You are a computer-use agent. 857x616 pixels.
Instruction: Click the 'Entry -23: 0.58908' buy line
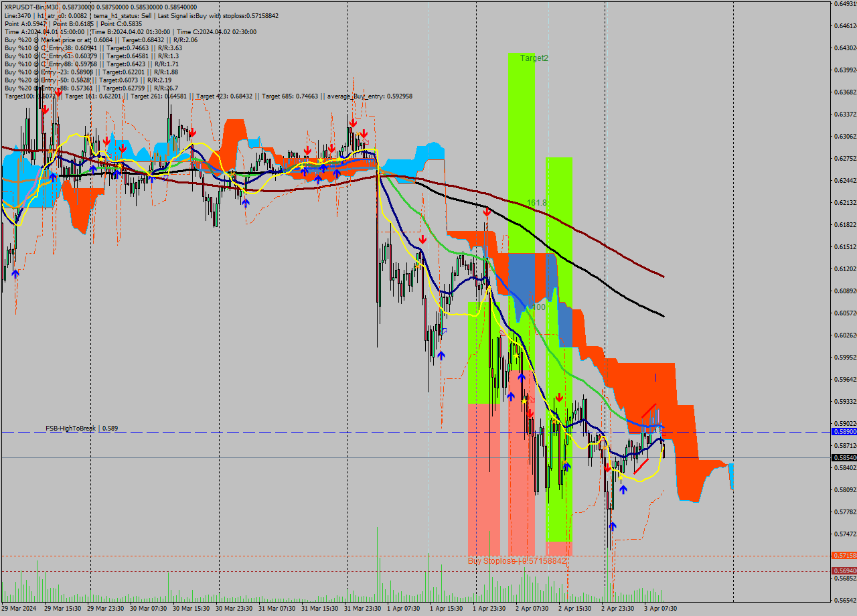point(91,72)
